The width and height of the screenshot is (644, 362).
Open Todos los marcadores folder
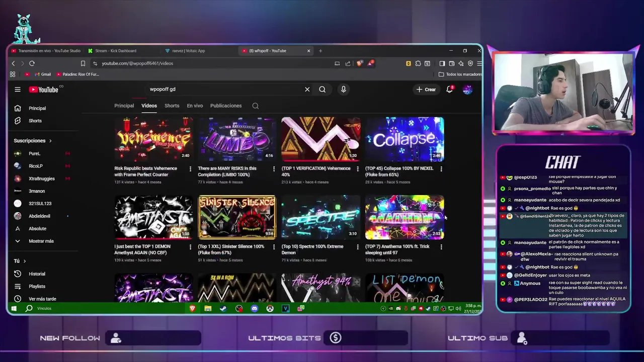point(460,74)
